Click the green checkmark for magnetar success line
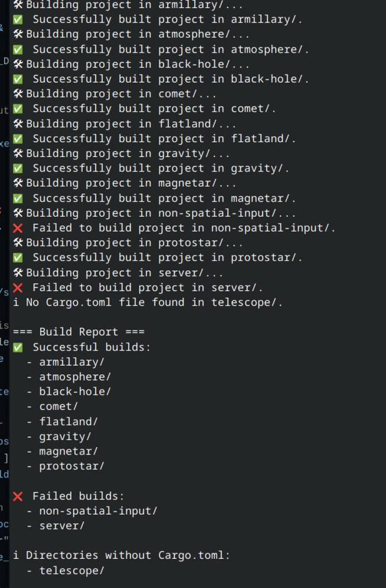This screenshot has width=386, height=588. pos(18,199)
